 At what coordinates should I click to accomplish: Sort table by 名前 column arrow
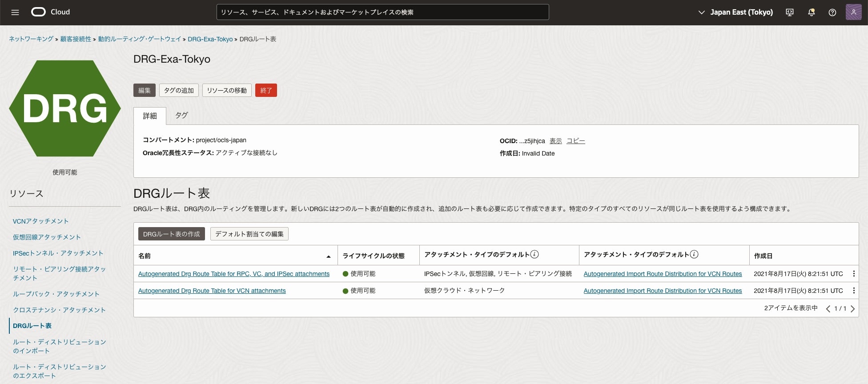click(x=328, y=256)
